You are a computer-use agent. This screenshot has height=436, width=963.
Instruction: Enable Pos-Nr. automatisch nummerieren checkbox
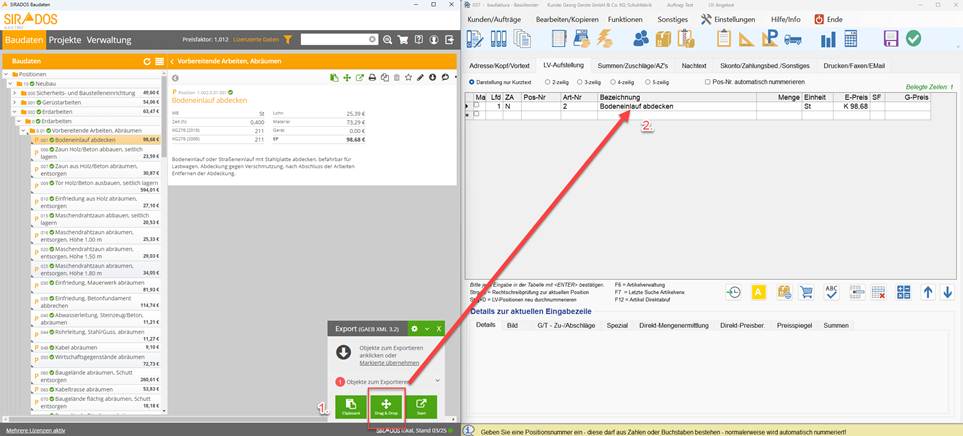point(708,82)
